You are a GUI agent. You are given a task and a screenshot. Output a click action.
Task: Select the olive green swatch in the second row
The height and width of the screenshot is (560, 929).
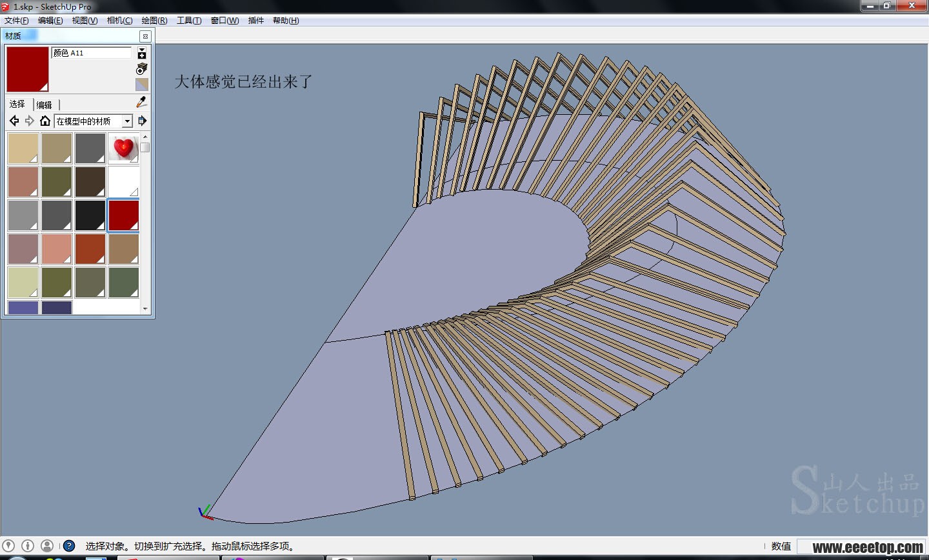pyautogui.click(x=57, y=182)
